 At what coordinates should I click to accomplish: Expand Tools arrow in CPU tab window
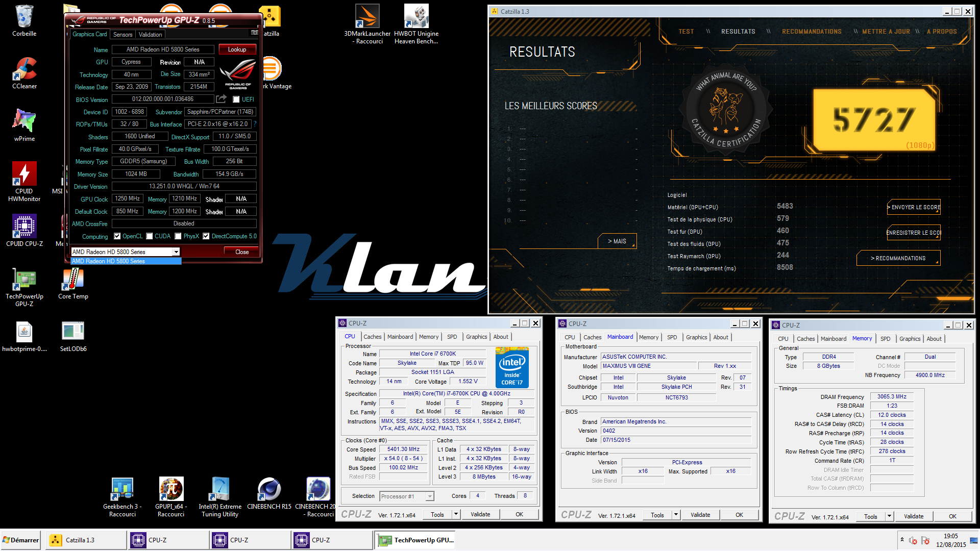(x=456, y=514)
